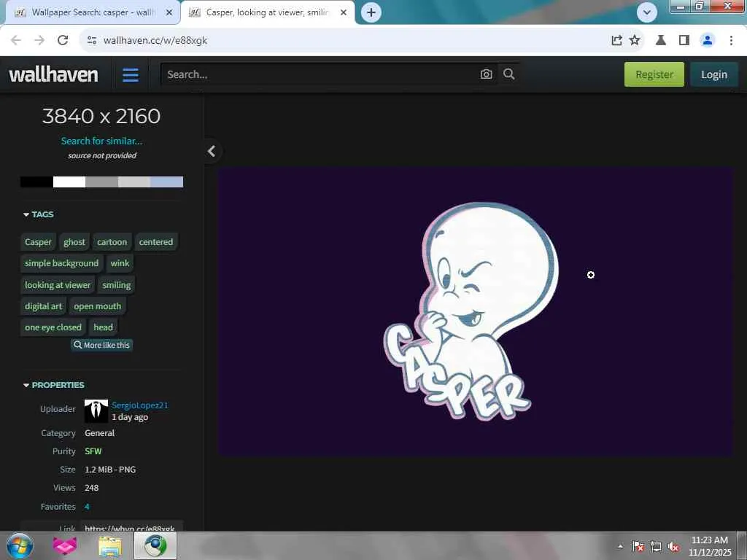Click the magnifier search icon
The width and height of the screenshot is (747, 560).
pyautogui.click(x=508, y=74)
